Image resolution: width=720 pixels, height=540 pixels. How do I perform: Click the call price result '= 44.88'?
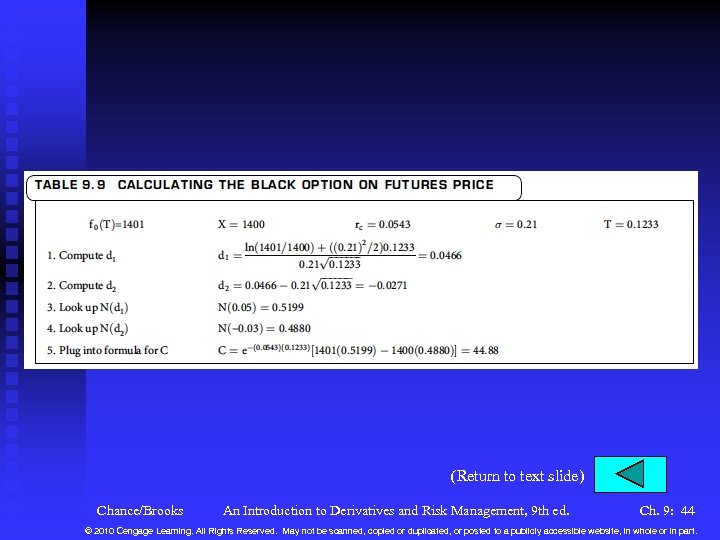click(480, 350)
